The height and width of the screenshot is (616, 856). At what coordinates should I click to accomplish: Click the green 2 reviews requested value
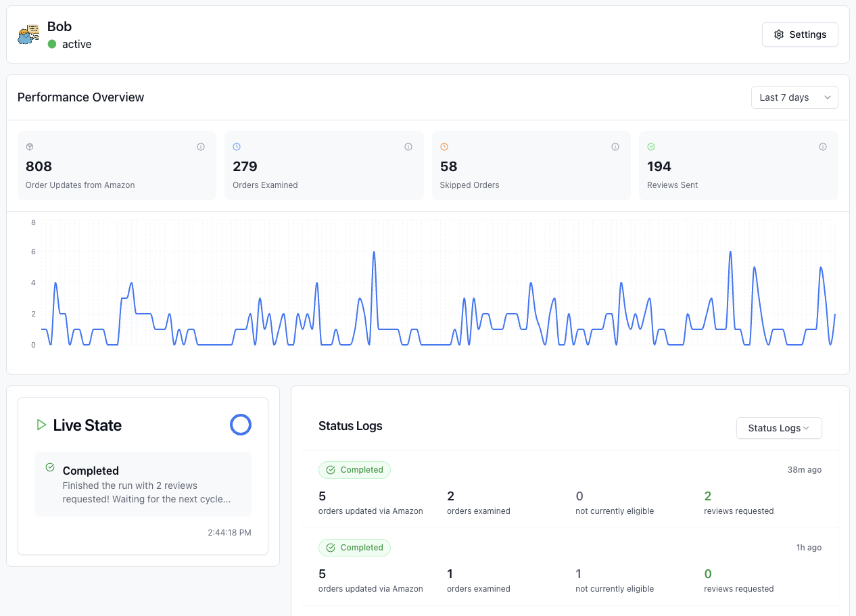click(707, 496)
